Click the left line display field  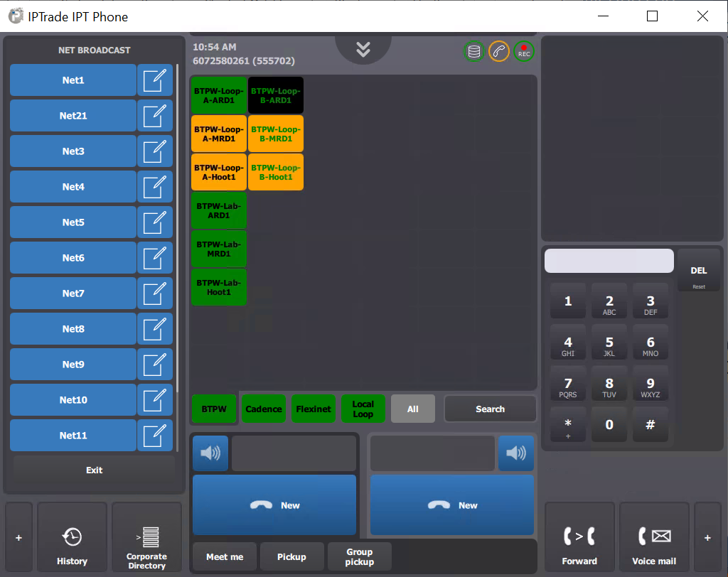[x=294, y=453]
